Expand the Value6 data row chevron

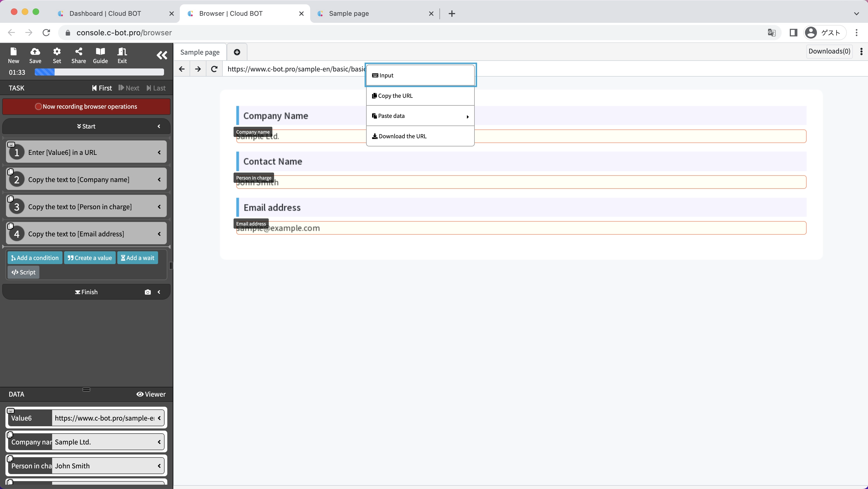(x=159, y=418)
